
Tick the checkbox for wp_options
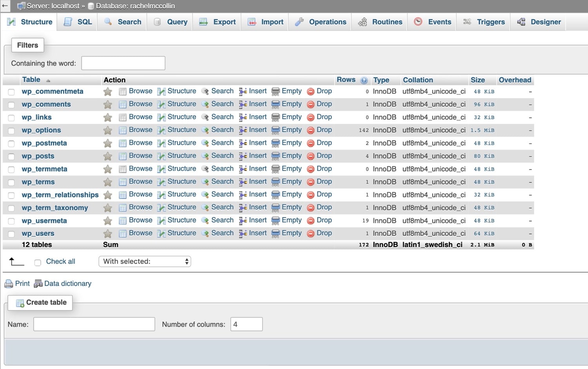(11, 130)
